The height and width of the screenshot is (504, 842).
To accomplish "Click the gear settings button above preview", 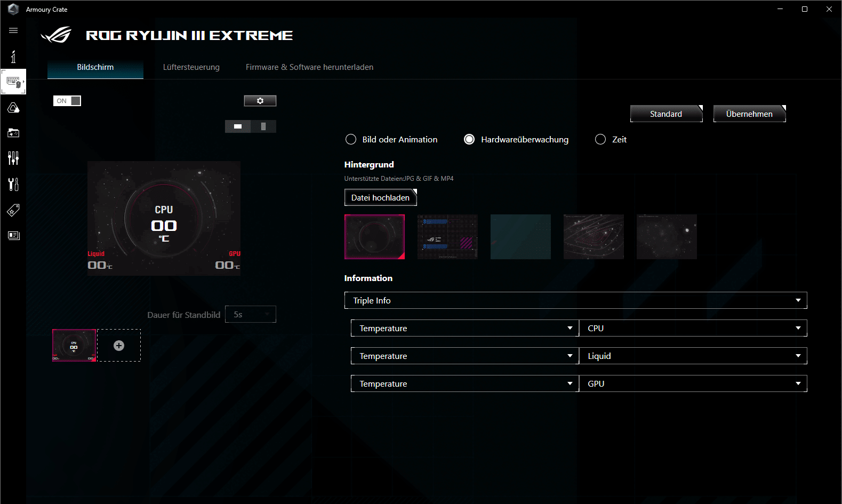I will tap(260, 101).
